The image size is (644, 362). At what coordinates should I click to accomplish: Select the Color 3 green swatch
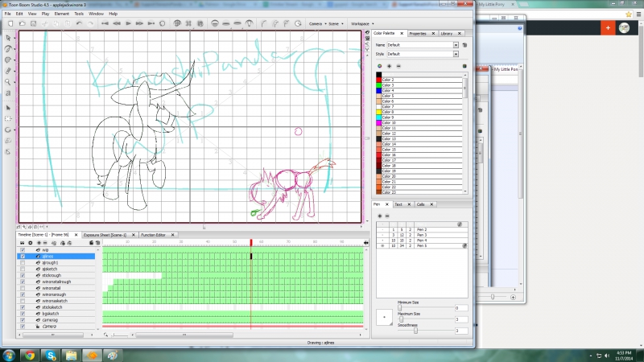(378, 84)
